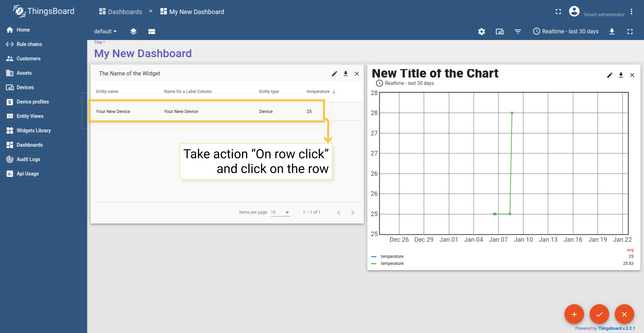Click My New Dashboard breadcrumb
644x333 pixels.
pos(192,12)
